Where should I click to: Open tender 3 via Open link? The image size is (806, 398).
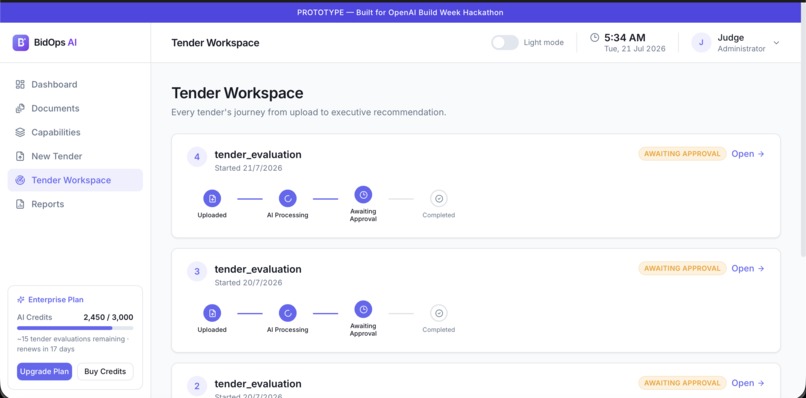click(x=748, y=268)
